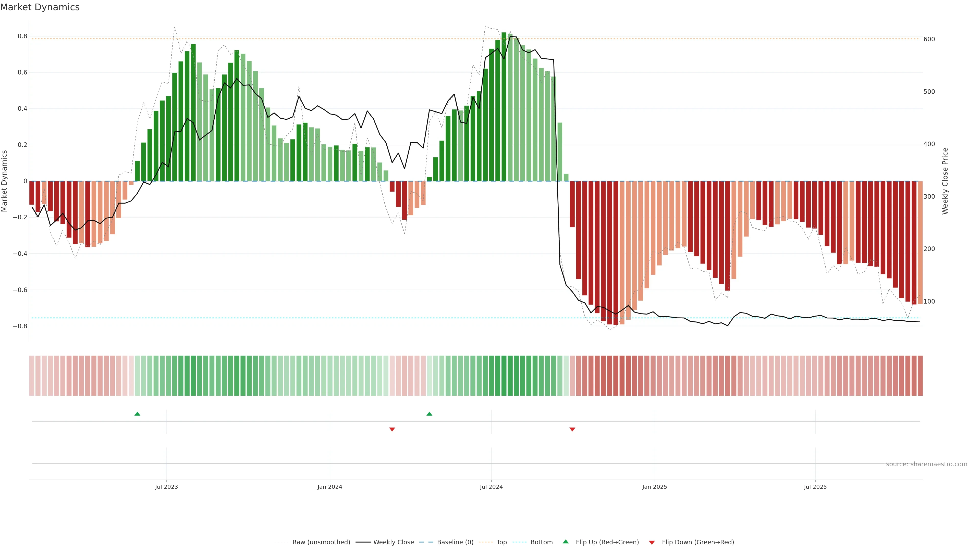Click the red triangle in the legend

[652, 543]
